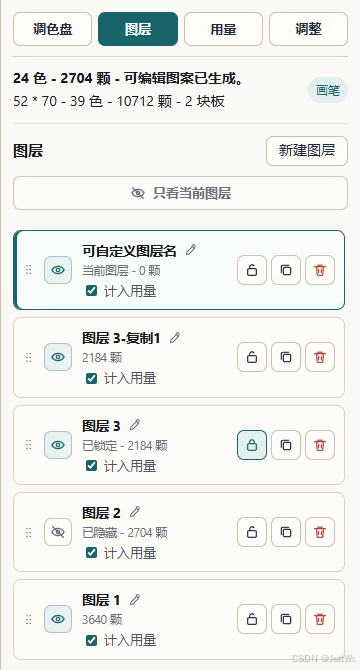Duplicate the 图层 1 layer
Screen dimensions: 360x670
(x=286, y=619)
